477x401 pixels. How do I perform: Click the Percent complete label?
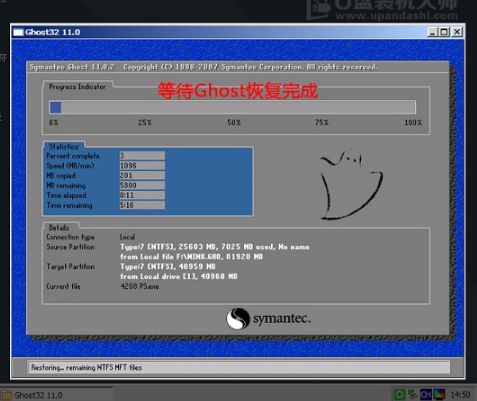(73, 156)
